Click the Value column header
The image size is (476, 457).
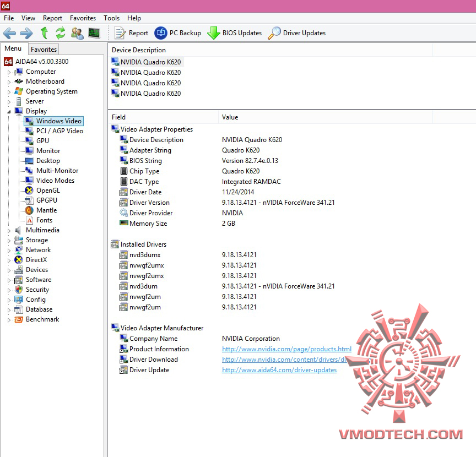(x=326, y=117)
